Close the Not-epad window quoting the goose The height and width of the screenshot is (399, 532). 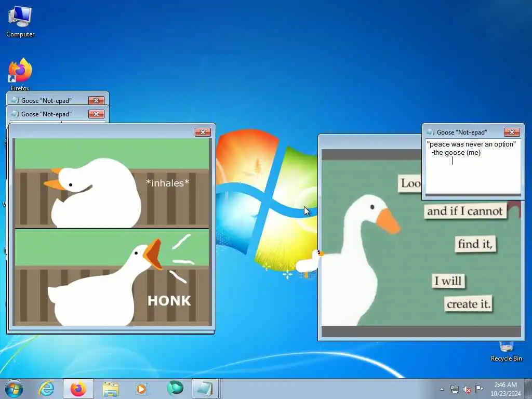[512, 132]
